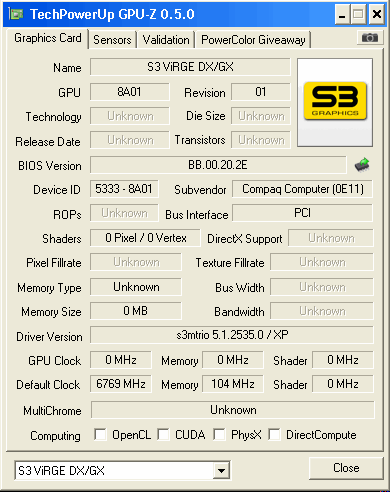Screen dimensions: 390x492
Task: Click the Subvendor field Compaq Computer (0E11)
Action: pos(302,189)
